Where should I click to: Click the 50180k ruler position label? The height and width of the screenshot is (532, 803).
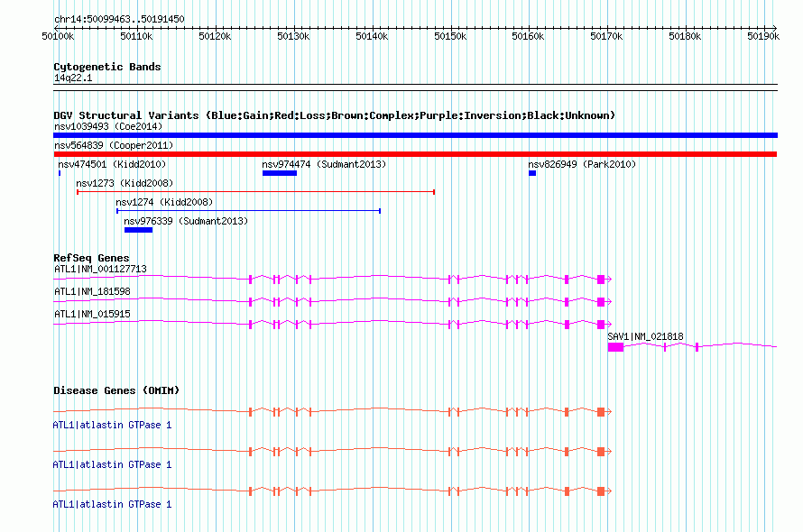coord(685,36)
